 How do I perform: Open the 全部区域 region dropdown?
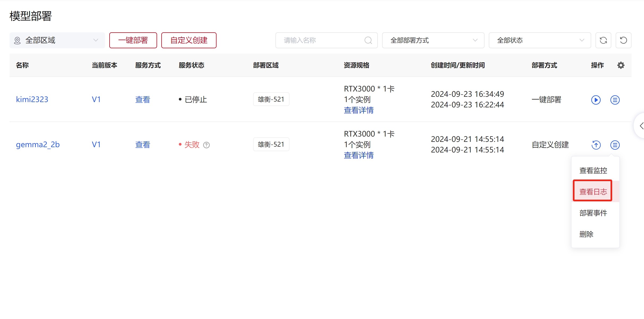57,40
